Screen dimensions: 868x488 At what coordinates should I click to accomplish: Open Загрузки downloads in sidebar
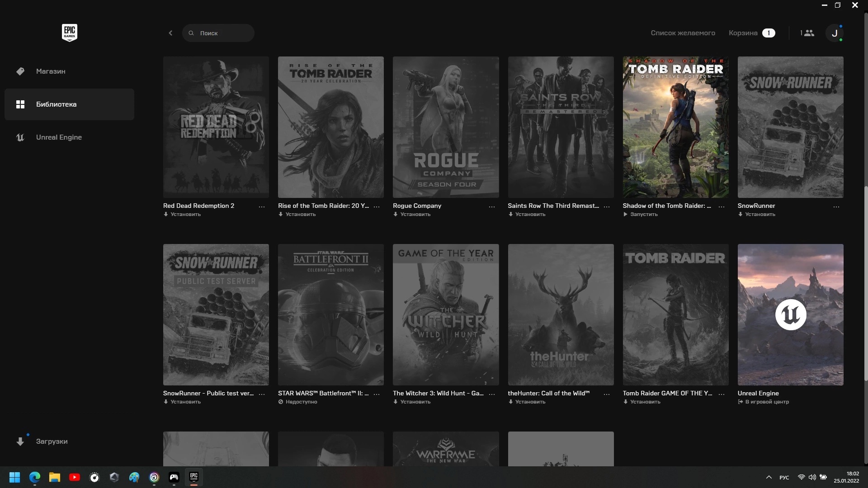[x=51, y=441]
